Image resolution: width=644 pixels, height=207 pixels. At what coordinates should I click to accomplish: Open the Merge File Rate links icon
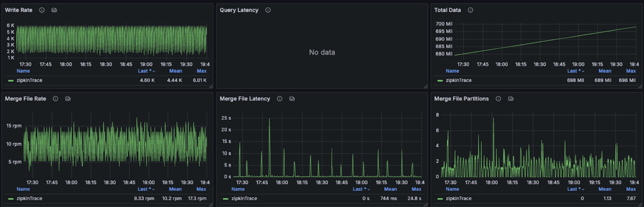click(x=68, y=99)
